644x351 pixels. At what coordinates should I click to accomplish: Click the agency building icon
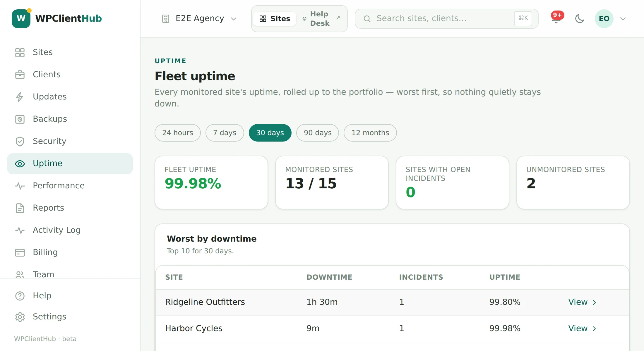[166, 19]
